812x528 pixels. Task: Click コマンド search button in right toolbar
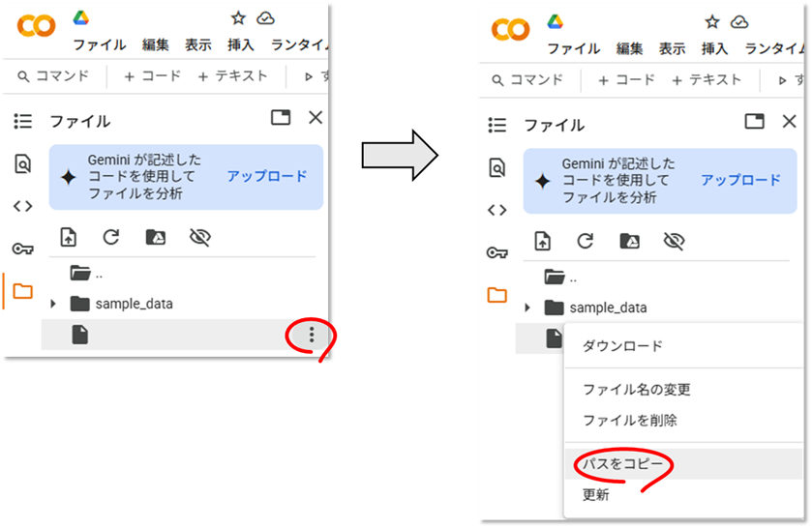(527, 79)
